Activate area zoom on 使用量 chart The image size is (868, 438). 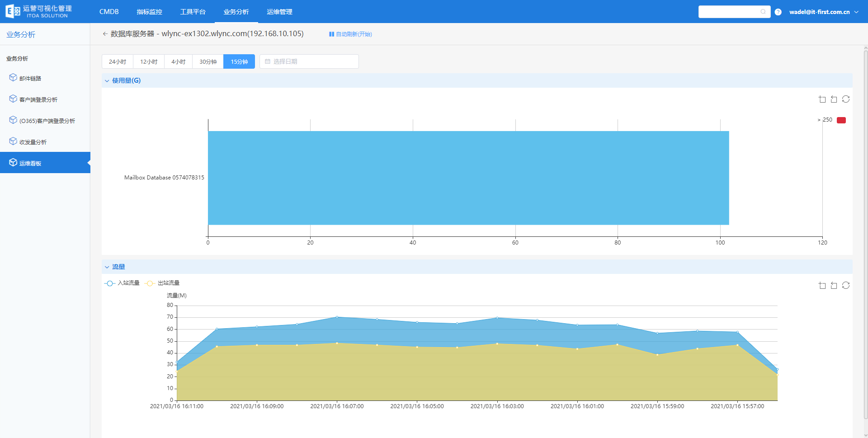point(822,99)
